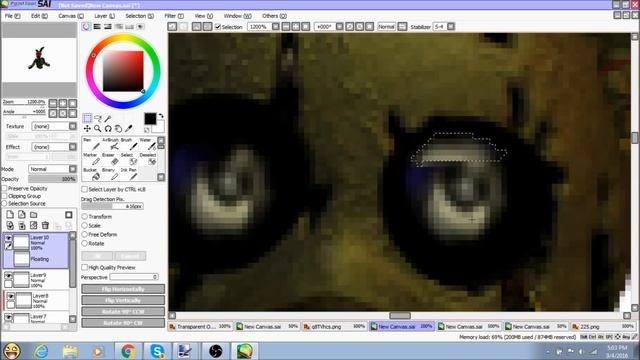Image resolution: width=640 pixels, height=360 pixels.
Task: Switch to the Transparent document tab
Action: 200,327
